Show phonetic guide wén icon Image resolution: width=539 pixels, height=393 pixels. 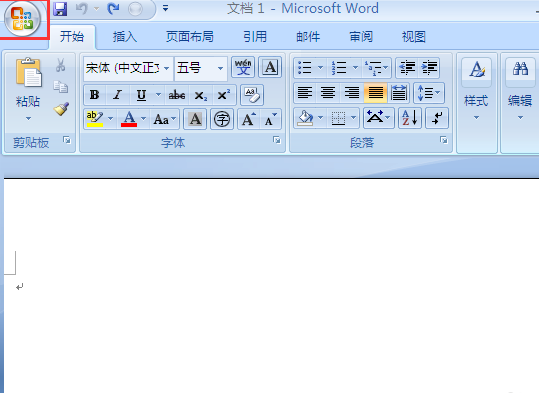pyautogui.click(x=243, y=67)
